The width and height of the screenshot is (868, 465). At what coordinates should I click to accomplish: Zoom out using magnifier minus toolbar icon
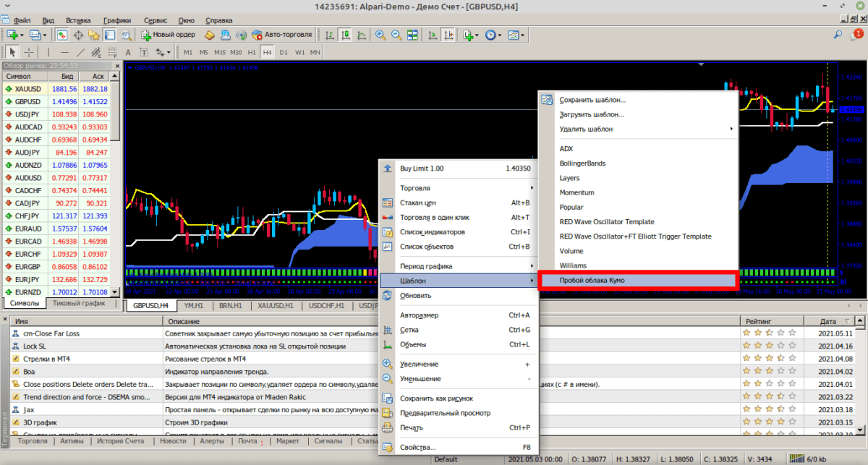click(396, 35)
